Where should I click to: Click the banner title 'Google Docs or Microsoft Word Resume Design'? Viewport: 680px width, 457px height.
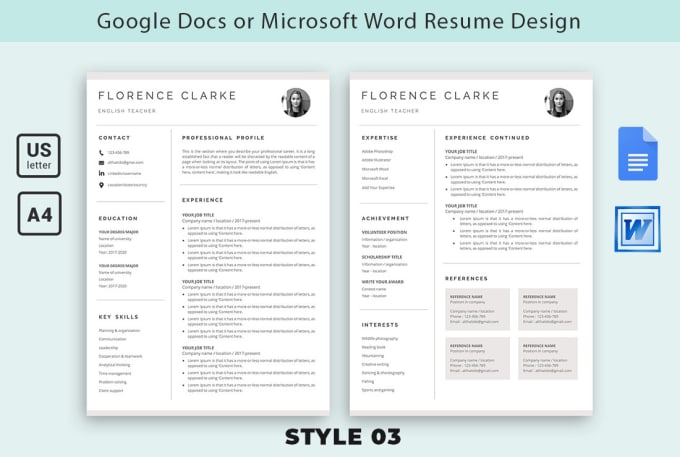339,21
